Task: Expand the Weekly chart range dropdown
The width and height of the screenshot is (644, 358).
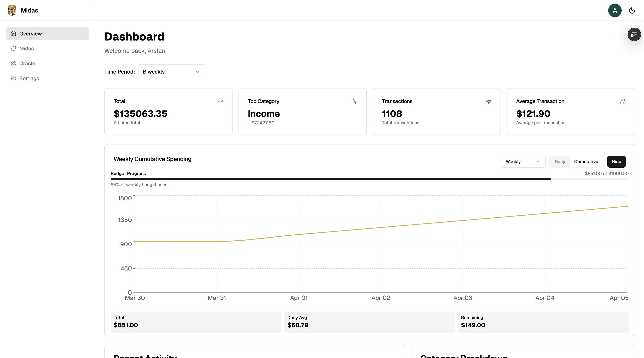Action: pos(523,161)
